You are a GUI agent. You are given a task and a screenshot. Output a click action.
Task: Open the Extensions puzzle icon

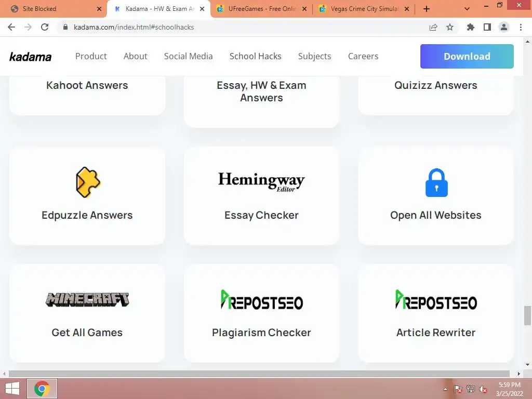470,27
